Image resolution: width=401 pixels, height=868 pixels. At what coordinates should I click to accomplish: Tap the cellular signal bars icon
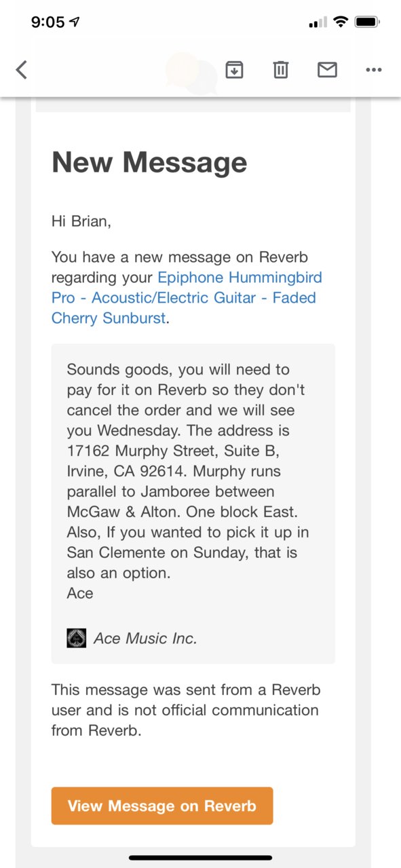click(318, 23)
